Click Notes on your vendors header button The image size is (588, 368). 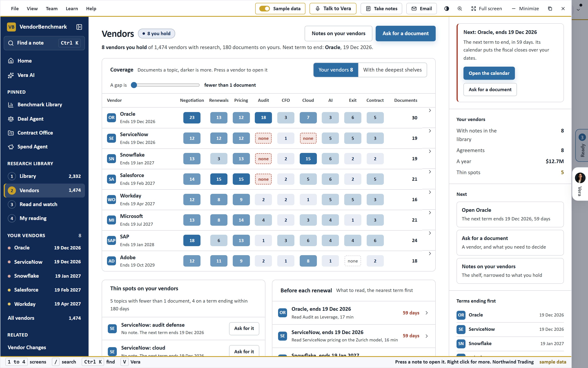coord(339,34)
